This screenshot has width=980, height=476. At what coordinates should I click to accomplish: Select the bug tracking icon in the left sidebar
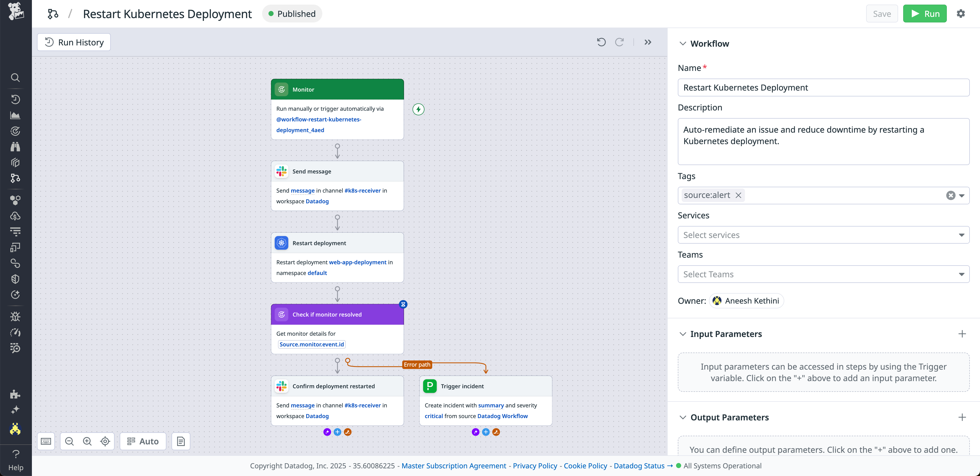pos(15,316)
